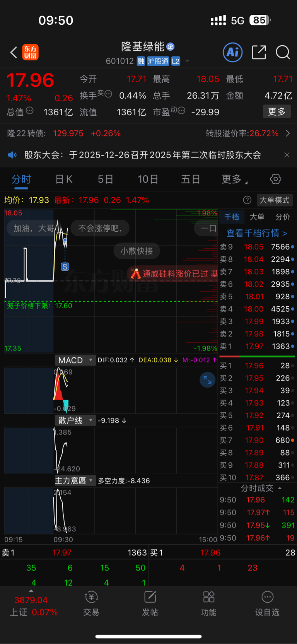Tap info icon next to 市盈

[181, 111]
